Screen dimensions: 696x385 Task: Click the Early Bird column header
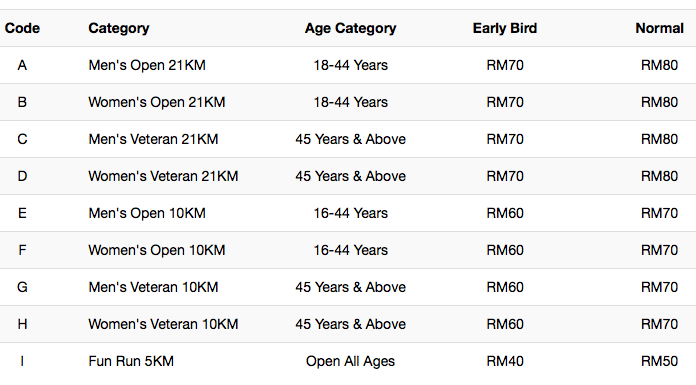click(x=505, y=28)
